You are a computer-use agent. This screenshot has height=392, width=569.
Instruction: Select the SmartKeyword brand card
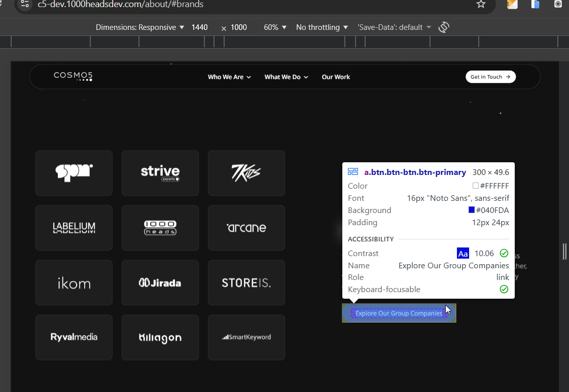(246, 337)
